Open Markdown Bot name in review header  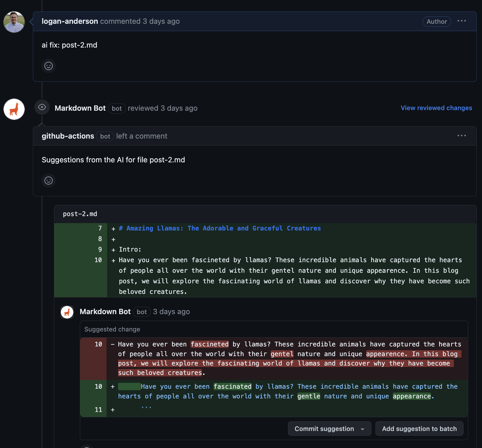tap(80, 108)
